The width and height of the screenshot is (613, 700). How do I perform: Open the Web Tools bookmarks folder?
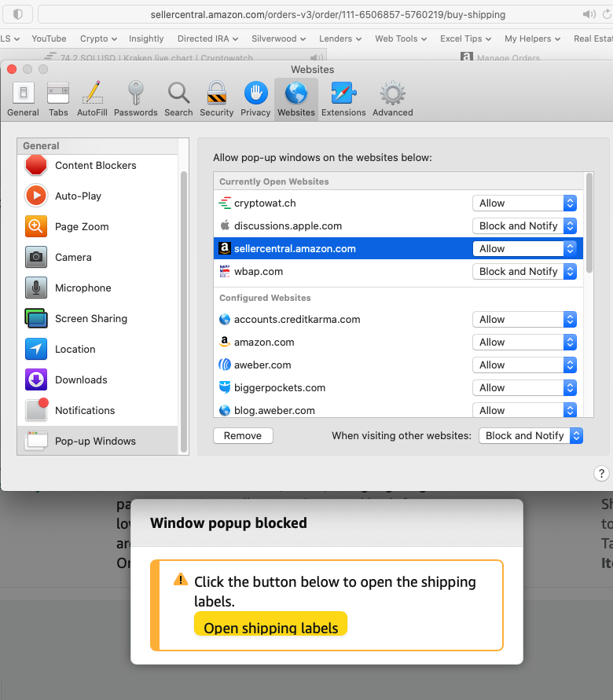pos(401,38)
